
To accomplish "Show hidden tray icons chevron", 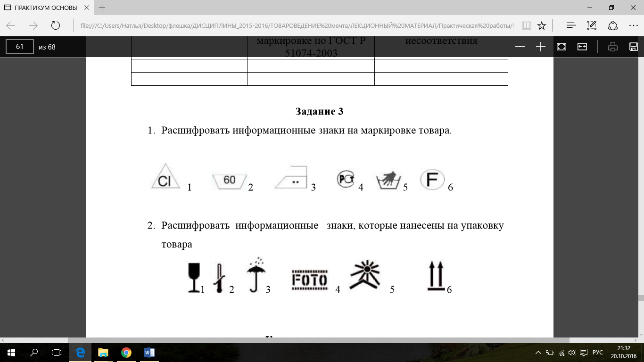I will 538,353.
